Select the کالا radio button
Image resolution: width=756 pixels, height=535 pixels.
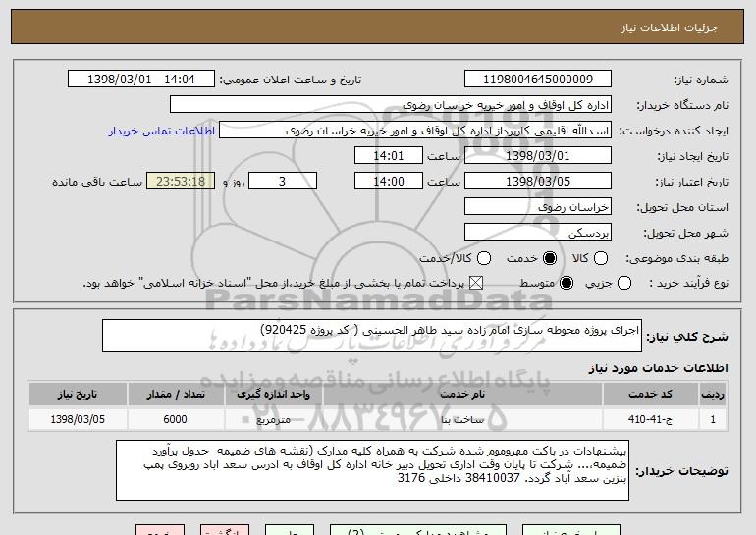(600, 258)
